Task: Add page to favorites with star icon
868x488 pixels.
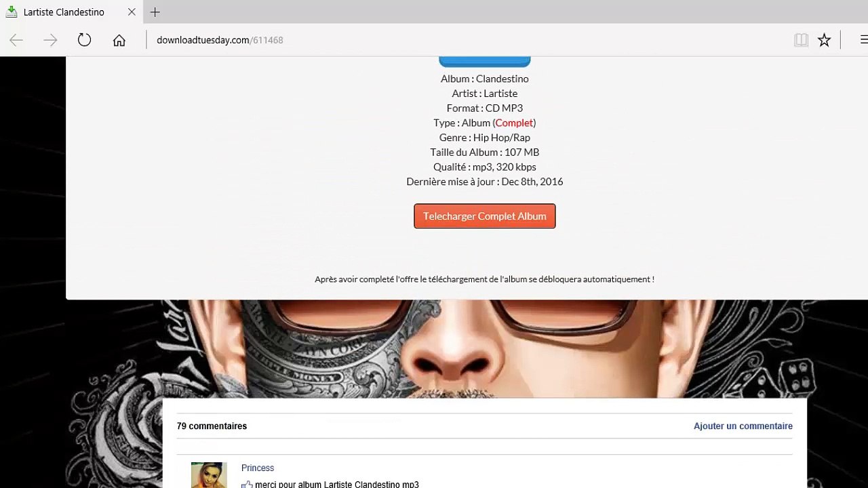Action: pos(824,40)
